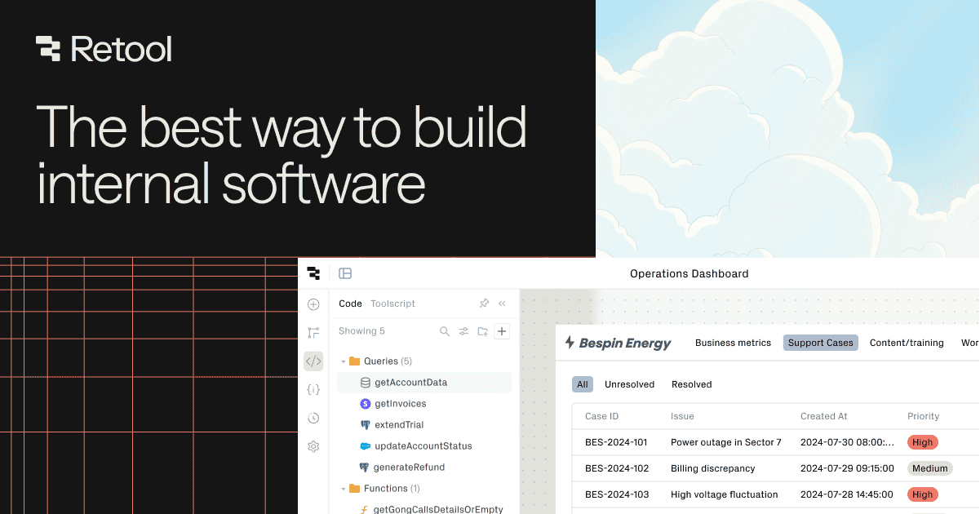Pin the Code panel with the pin icon
The height and width of the screenshot is (514, 980).
[x=484, y=304]
